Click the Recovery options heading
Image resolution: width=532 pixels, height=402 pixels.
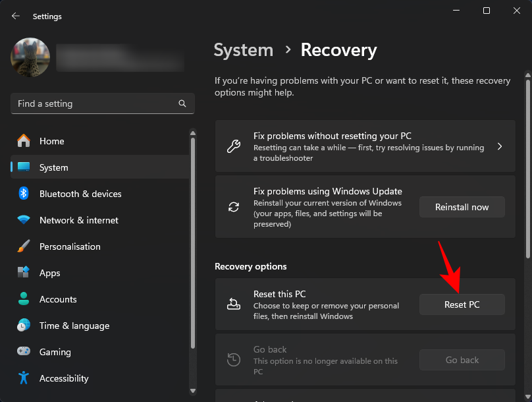(250, 266)
